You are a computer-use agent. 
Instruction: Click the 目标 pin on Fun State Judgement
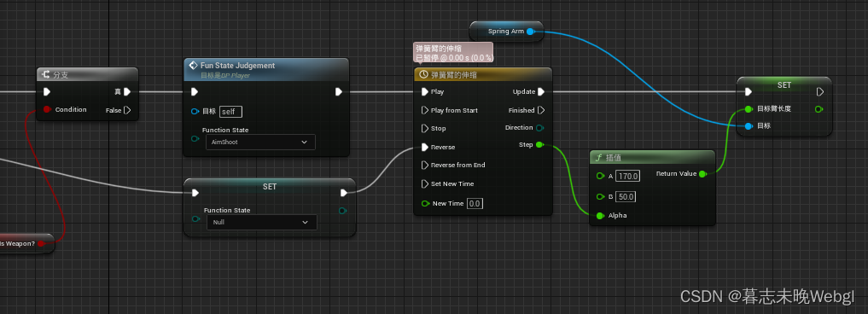195,111
